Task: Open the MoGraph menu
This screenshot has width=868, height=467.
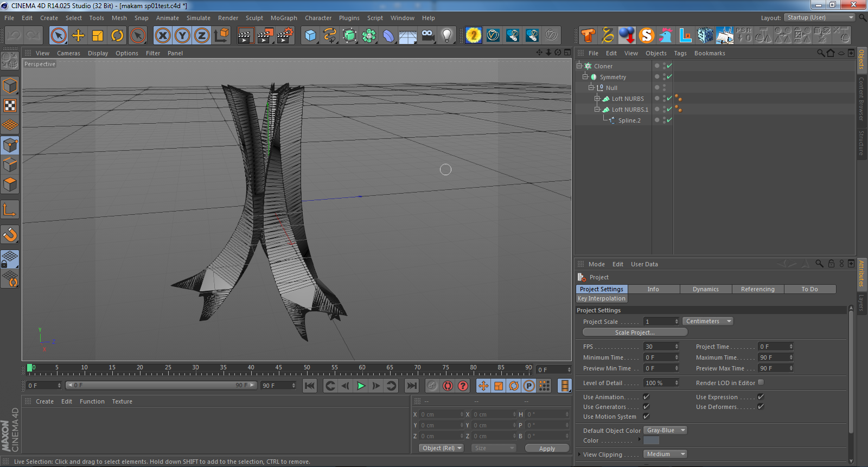Action: coord(284,18)
